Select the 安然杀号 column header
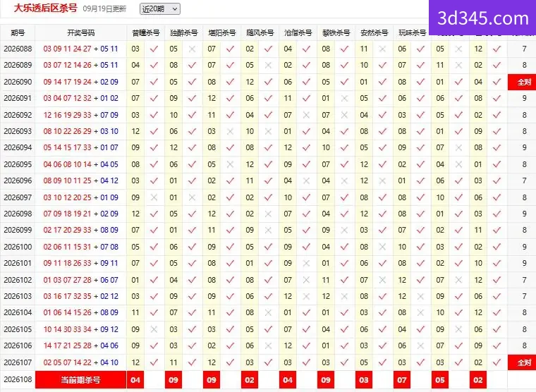Image resolution: width=536 pixels, height=392 pixels. 374,33
